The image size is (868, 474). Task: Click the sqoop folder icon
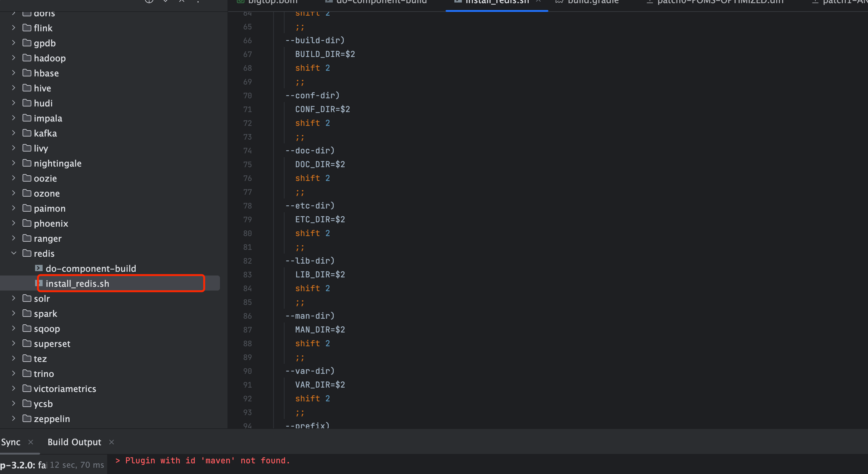pos(27,328)
